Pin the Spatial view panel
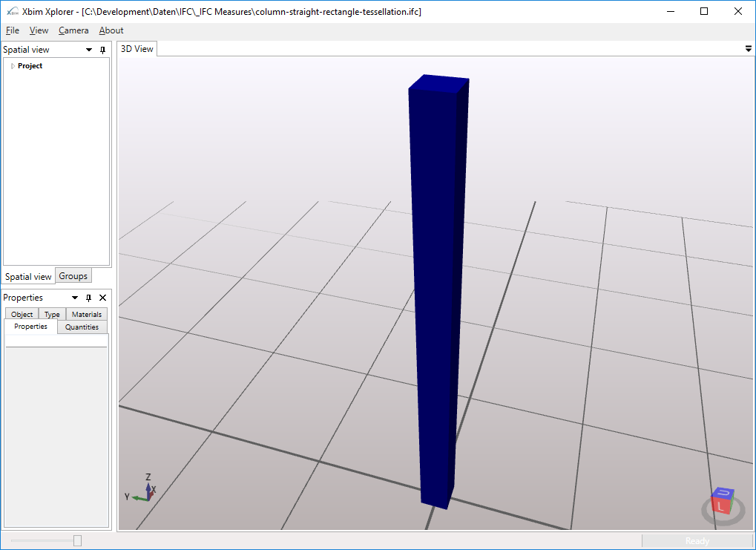 coord(102,49)
